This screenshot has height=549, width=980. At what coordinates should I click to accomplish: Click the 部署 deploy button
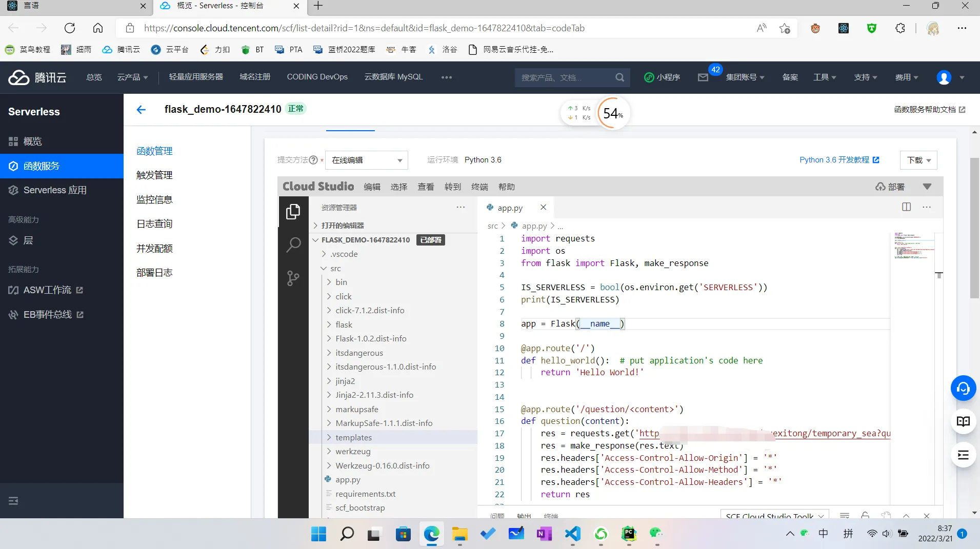[890, 187]
